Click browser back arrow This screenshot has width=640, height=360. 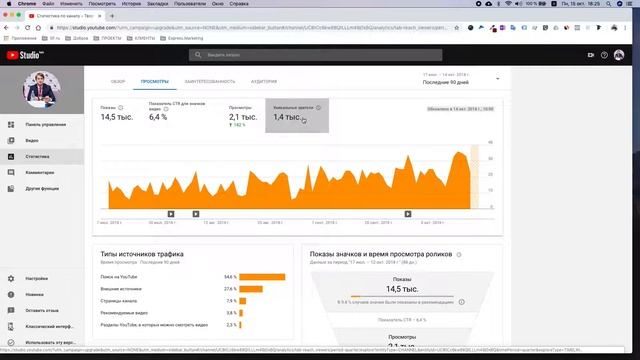tap(6, 28)
